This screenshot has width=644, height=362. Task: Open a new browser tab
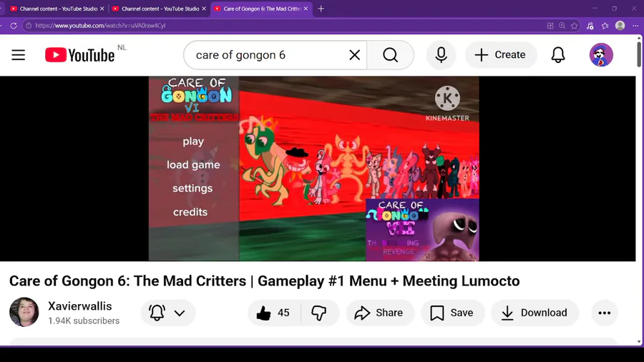pyautogui.click(x=321, y=9)
